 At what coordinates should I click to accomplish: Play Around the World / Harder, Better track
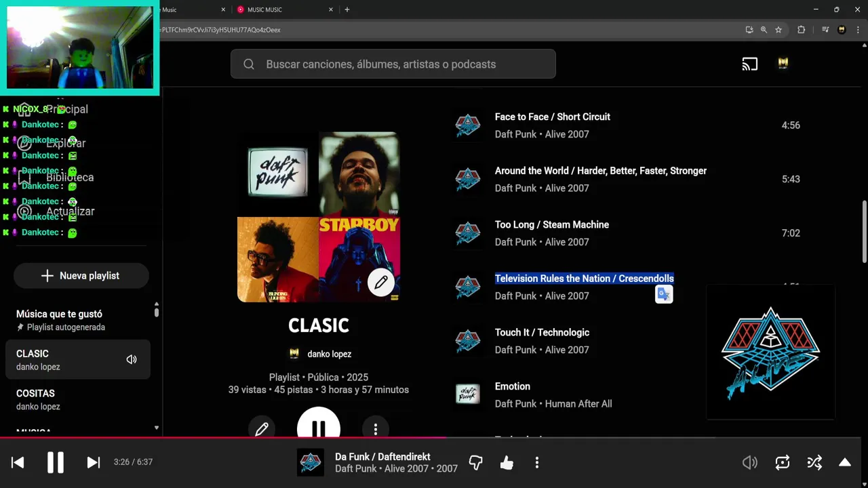click(601, 171)
